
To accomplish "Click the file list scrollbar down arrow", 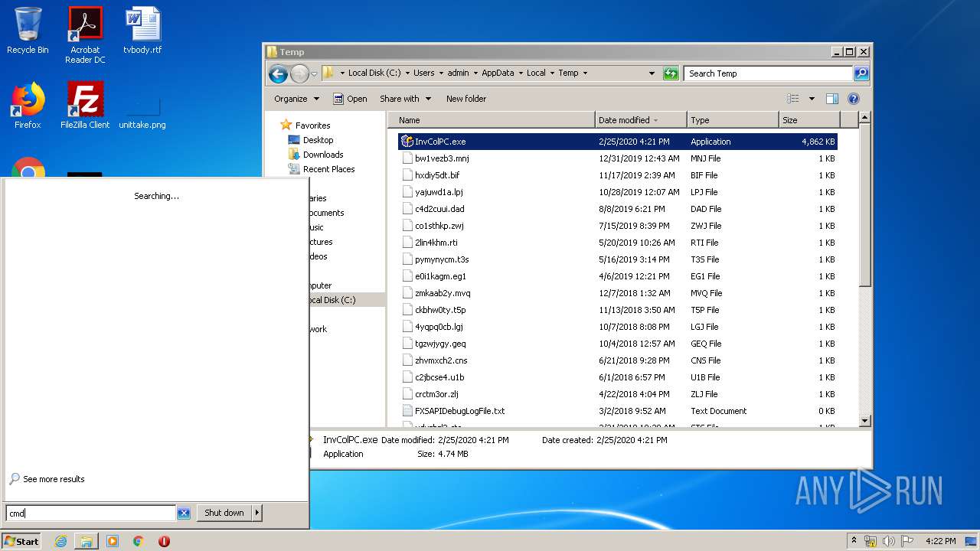I will (x=865, y=421).
